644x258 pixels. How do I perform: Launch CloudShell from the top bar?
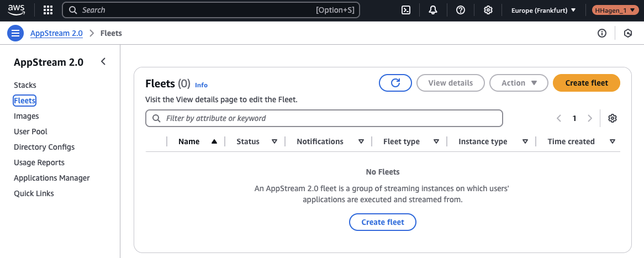[405, 10]
